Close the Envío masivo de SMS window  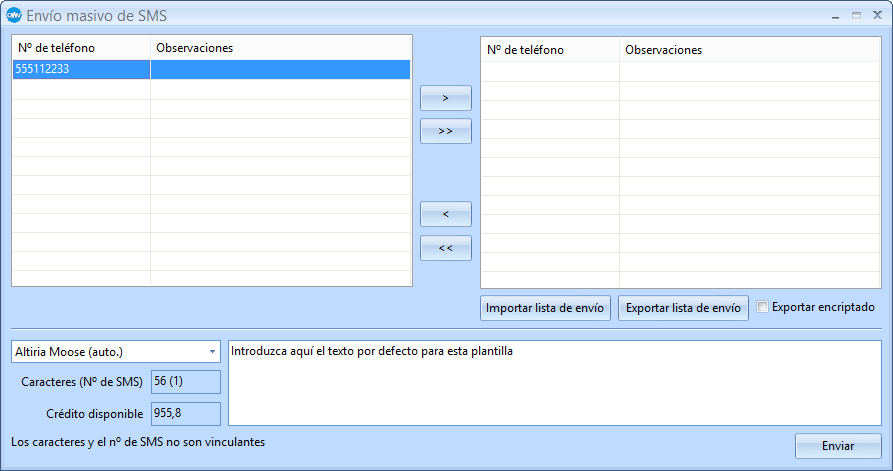pyautogui.click(x=876, y=15)
